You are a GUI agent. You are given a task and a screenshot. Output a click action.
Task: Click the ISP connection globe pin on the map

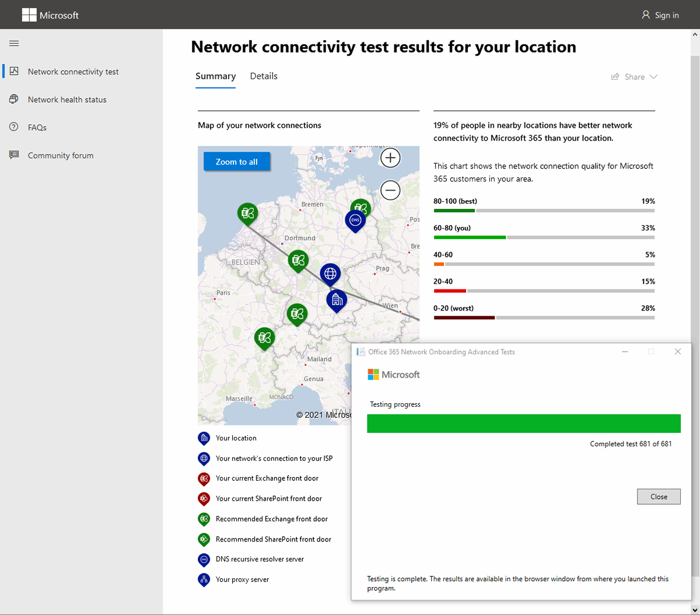pos(330,273)
